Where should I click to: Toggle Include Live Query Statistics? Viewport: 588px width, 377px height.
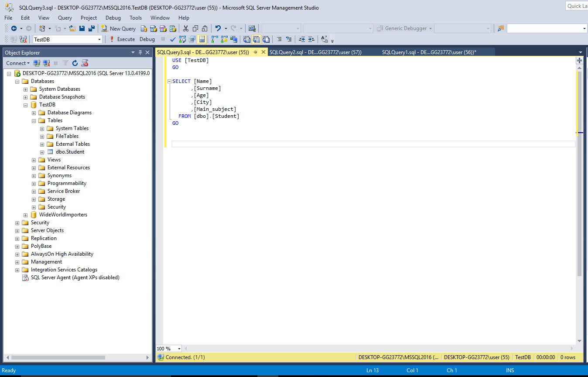click(224, 39)
